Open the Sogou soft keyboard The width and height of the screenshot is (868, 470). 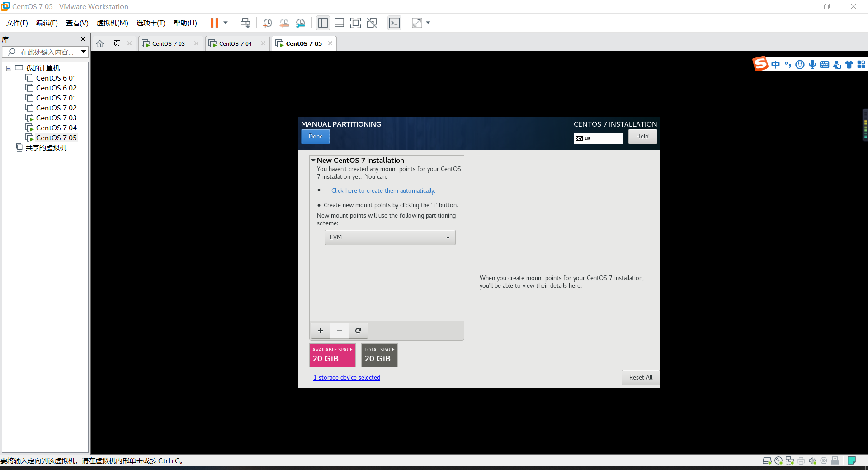[x=825, y=65]
